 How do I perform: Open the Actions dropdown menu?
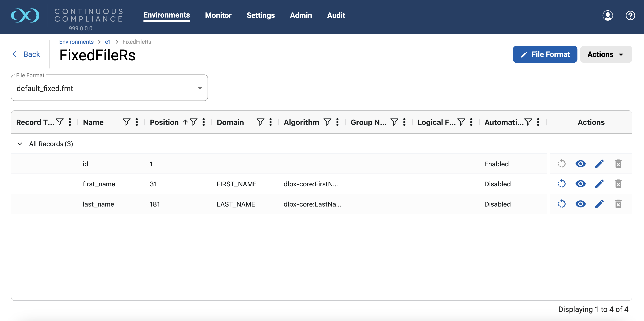click(x=606, y=54)
